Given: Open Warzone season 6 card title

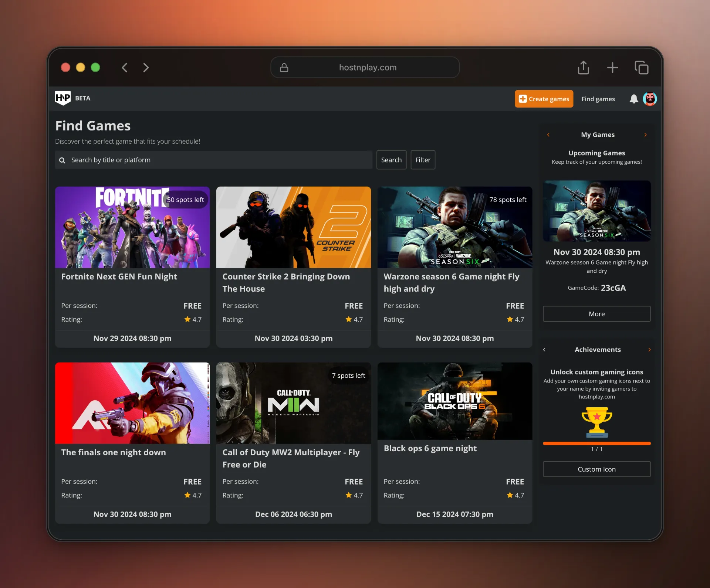Looking at the screenshot, I should [452, 283].
